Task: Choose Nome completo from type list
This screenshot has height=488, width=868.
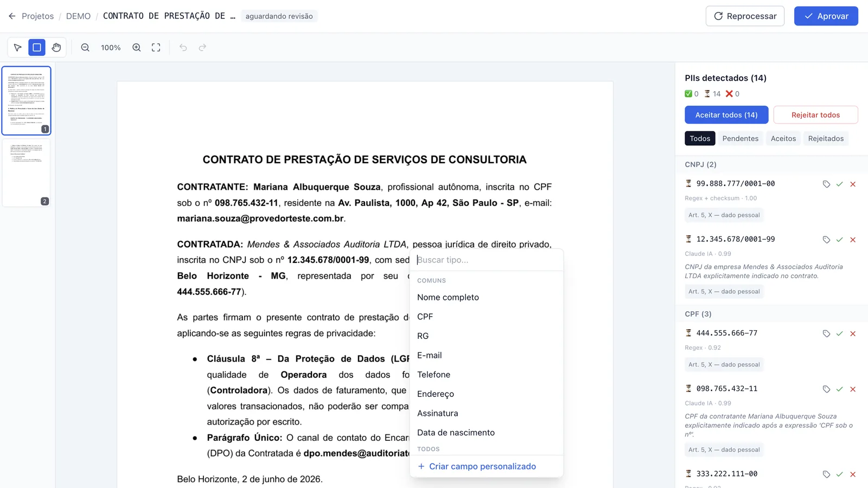Action: [x=486, y=298]
